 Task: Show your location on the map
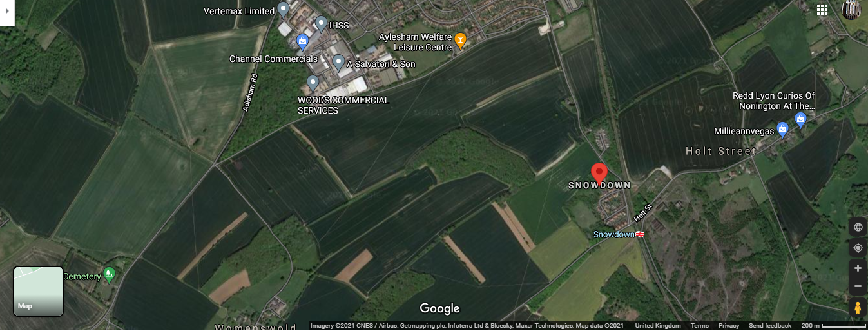pyautogui.click(x=858, y=248)
